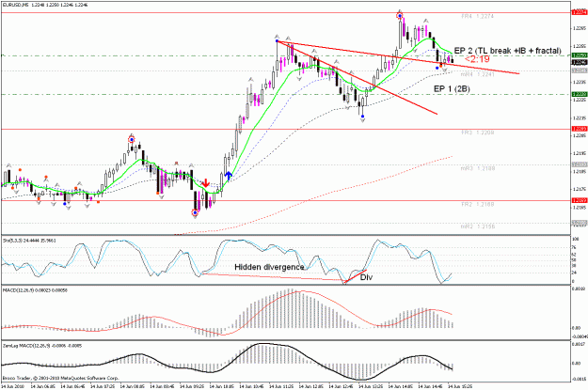This screenshot has height=390, width=588.
Task: Click the mR2 1.2156 level label
Action: pyautogui.click(x=478, y=226)
